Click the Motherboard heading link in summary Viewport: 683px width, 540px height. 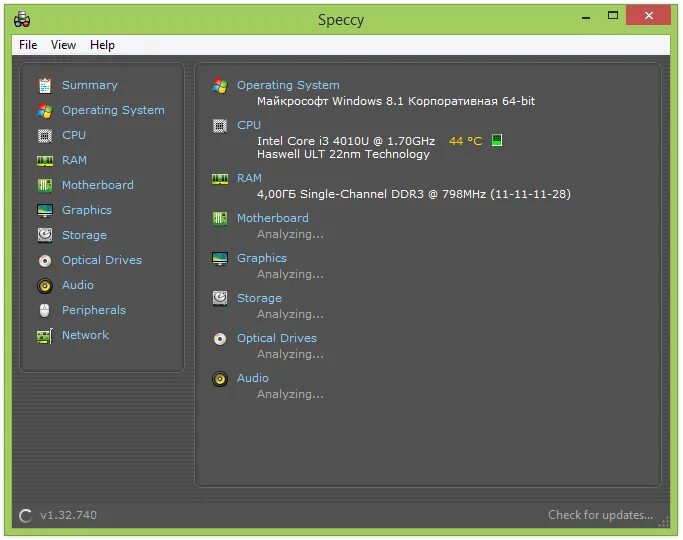tap(273, 218)
